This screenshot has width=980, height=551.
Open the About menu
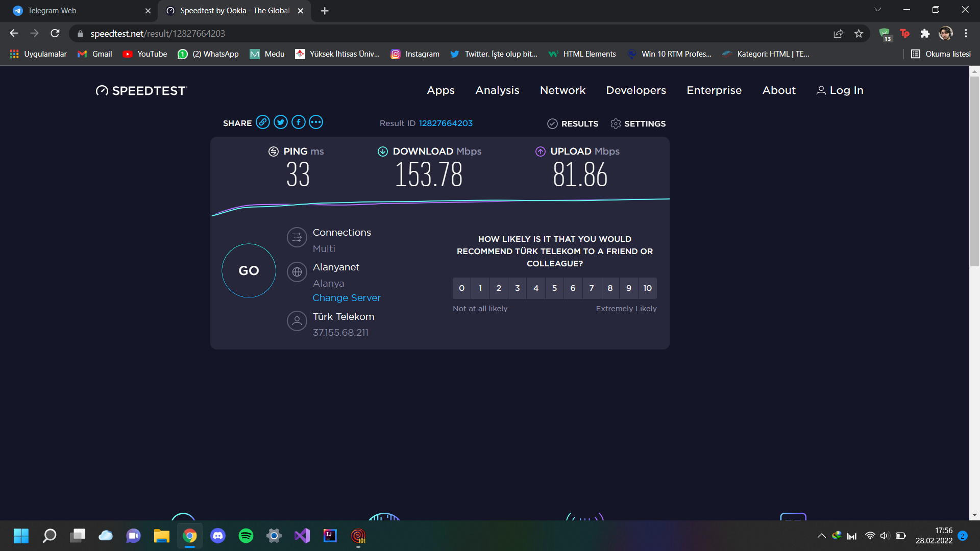pos(779,90)
